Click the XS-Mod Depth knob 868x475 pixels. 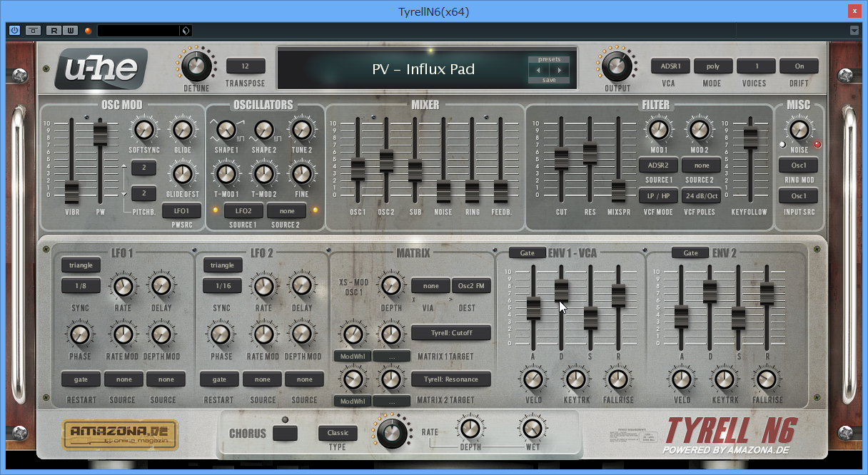390,286
